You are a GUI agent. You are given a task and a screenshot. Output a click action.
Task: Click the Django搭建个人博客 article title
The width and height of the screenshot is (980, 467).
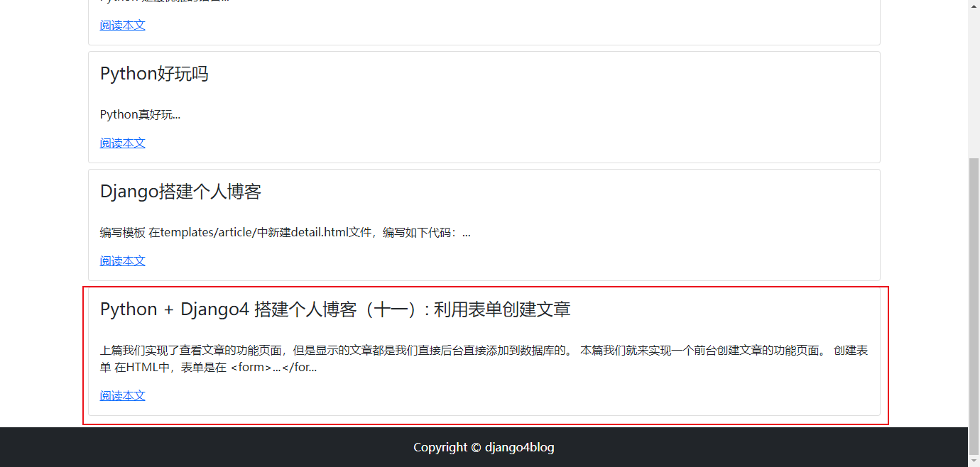click(x=180, y=192)
